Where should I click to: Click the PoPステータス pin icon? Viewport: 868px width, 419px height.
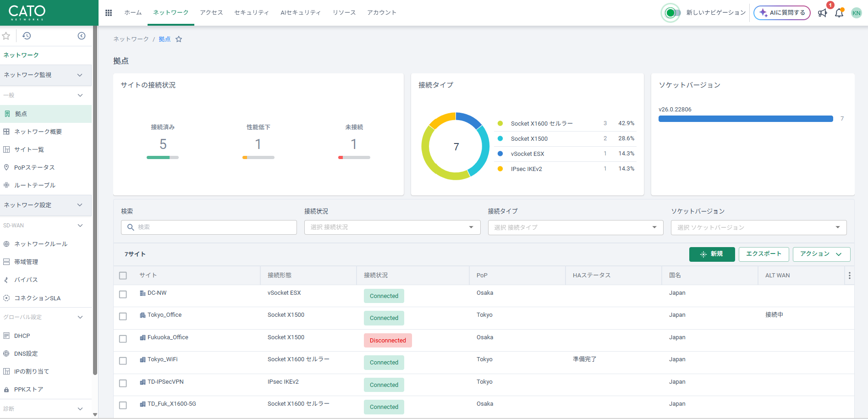pos(6,167)
